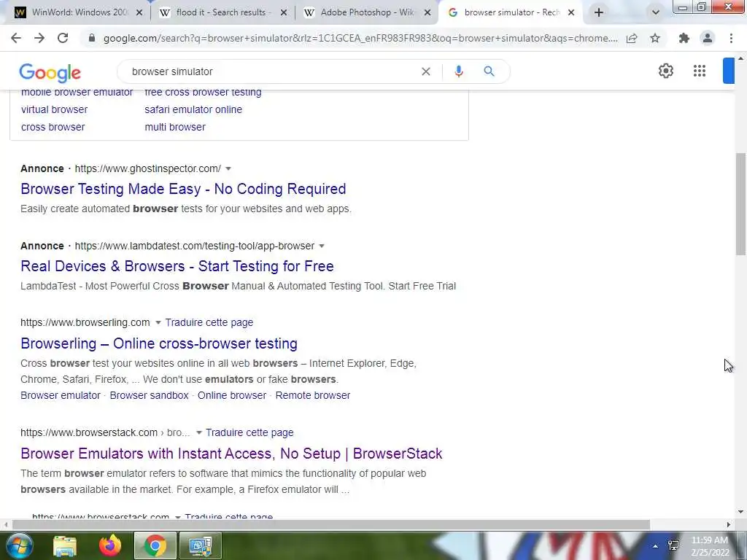Viewport: 747px width, 560px height.
Task: Open Google settings gear
Action: tap(666, 71)
